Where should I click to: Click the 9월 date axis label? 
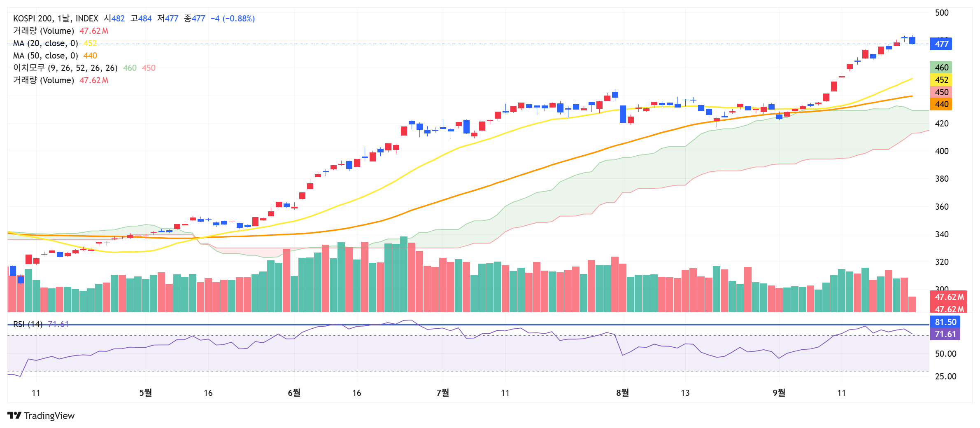pyautogui.click(x=779, y=393)
